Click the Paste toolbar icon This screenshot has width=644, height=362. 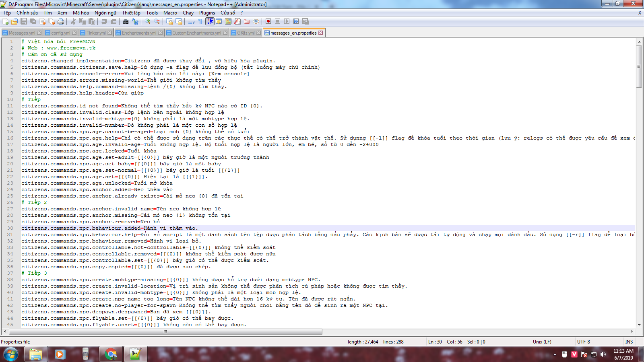[92, 21]
